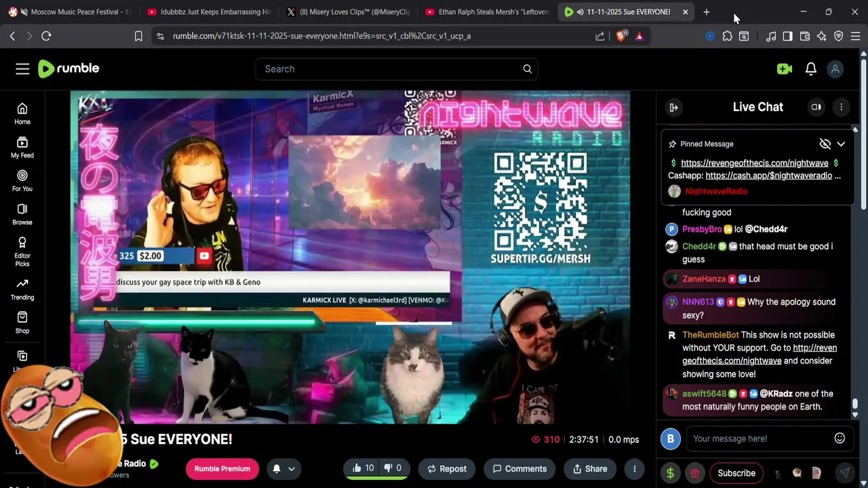Open Editor Picks section
868x488 pixels.
22,251
